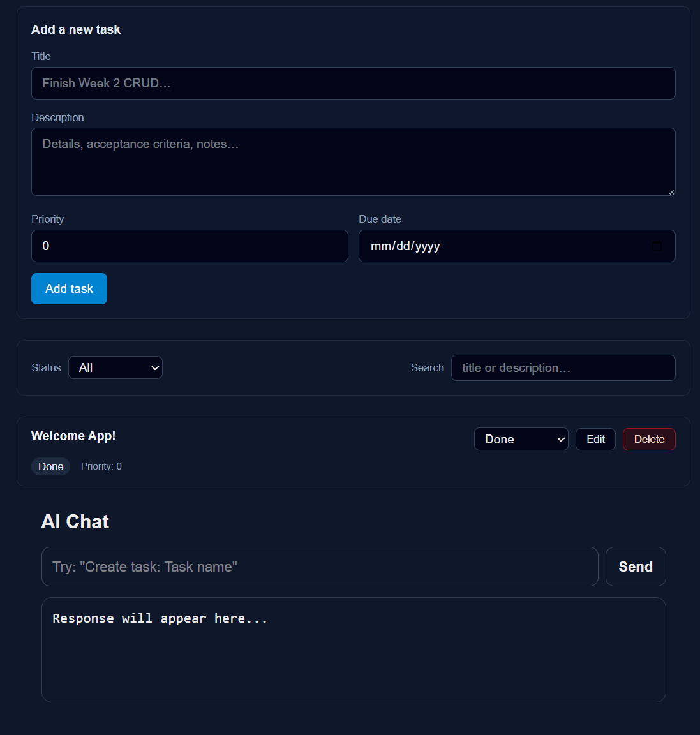Open the calendar picker for due date
700x735 pixels.
657,246
